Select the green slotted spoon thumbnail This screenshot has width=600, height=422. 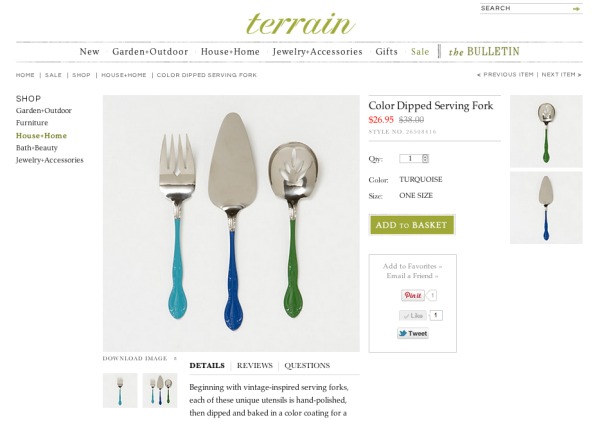546,131
